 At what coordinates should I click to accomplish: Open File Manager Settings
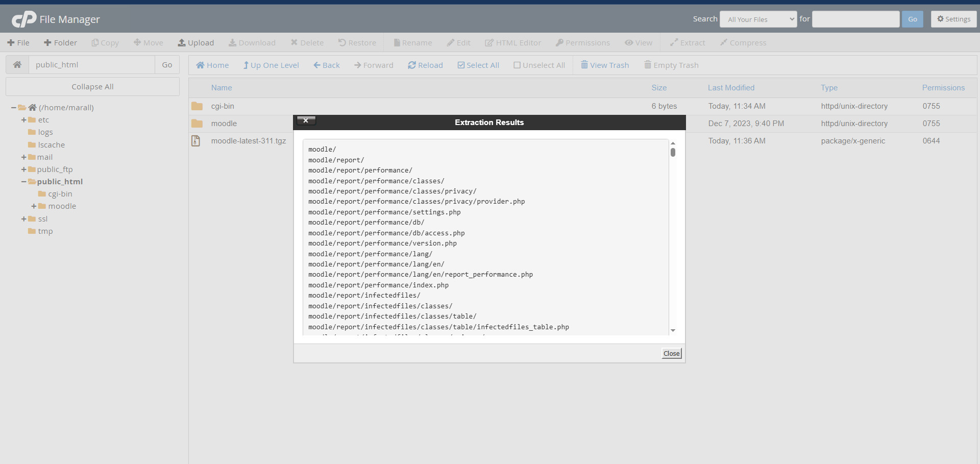(x=953, y=19)
